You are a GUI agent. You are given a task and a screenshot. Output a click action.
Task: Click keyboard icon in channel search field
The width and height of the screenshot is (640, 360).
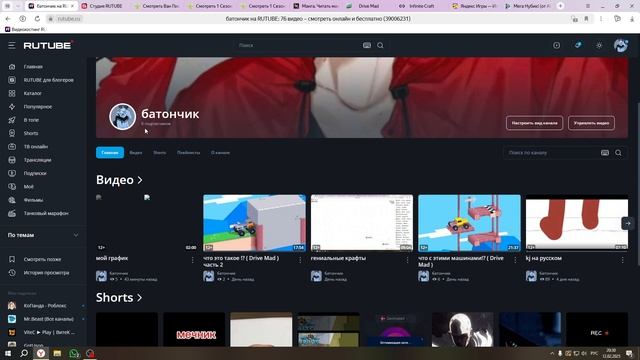pos(605,153)
